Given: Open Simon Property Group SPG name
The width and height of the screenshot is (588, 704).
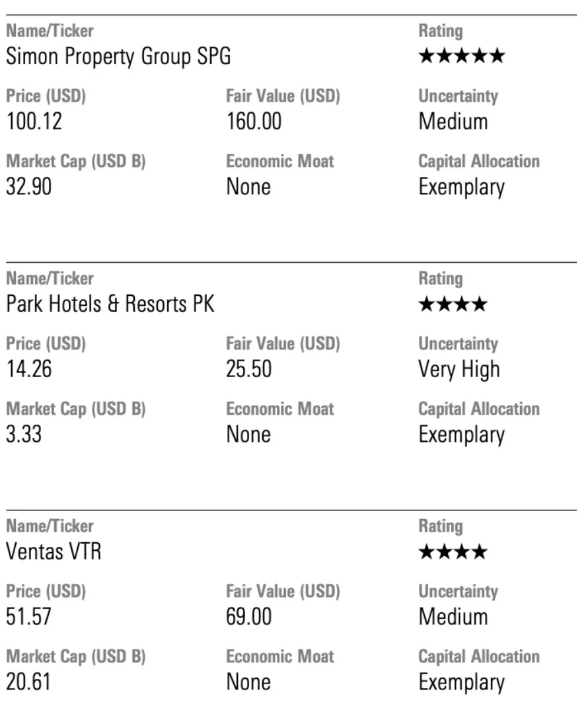Looking at the screenshot, I should coord(118,57).
